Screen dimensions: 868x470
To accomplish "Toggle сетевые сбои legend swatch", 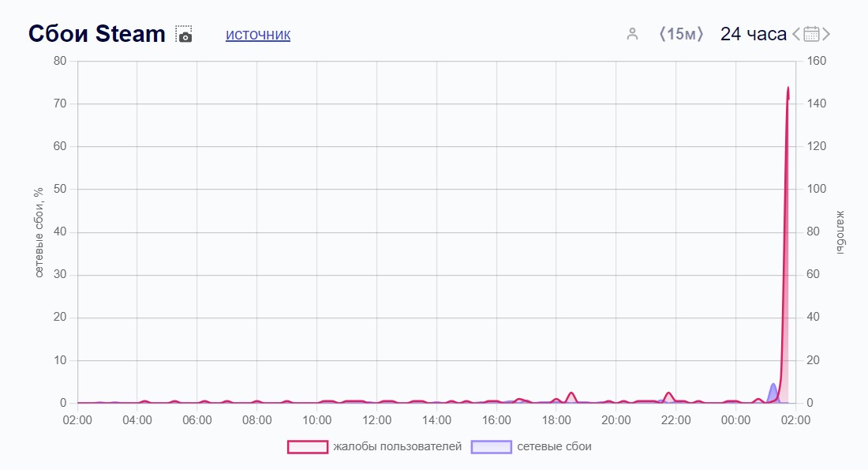I will coord(491,447).
